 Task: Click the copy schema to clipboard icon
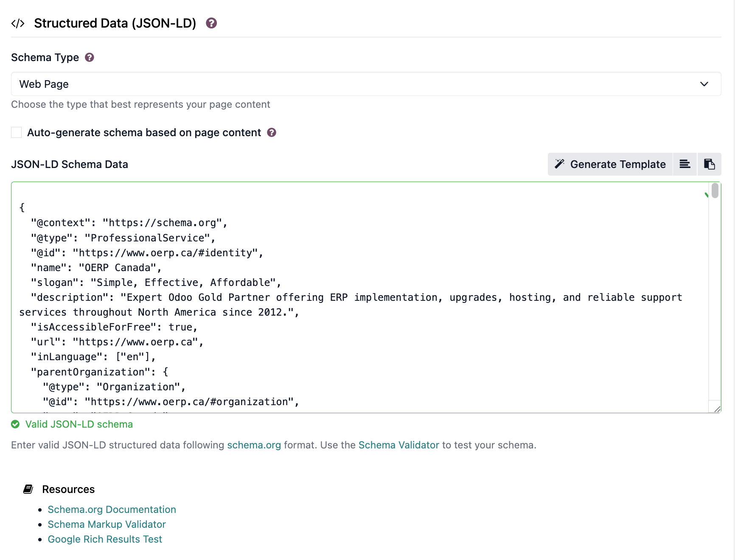(x=710, y=164)
